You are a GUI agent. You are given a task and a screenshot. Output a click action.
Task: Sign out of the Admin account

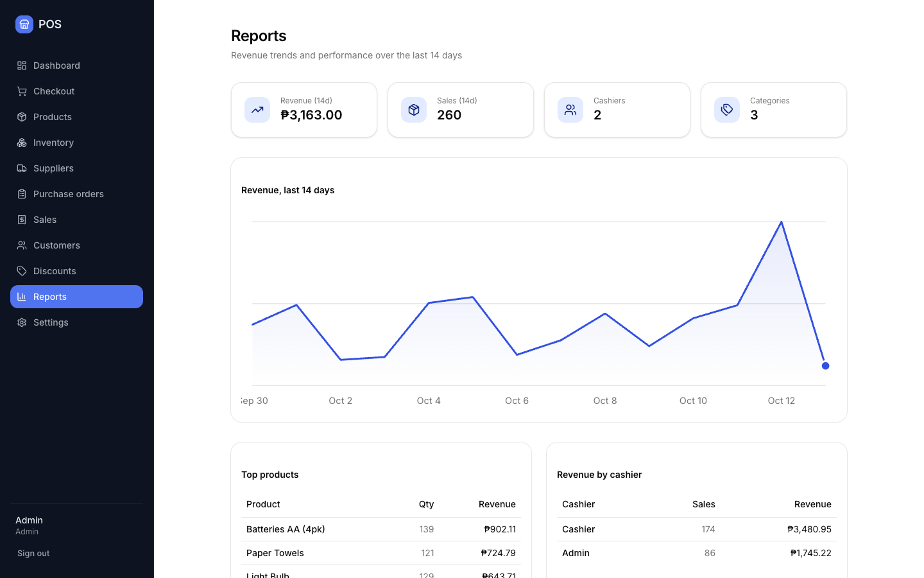[x=33, y=554]
